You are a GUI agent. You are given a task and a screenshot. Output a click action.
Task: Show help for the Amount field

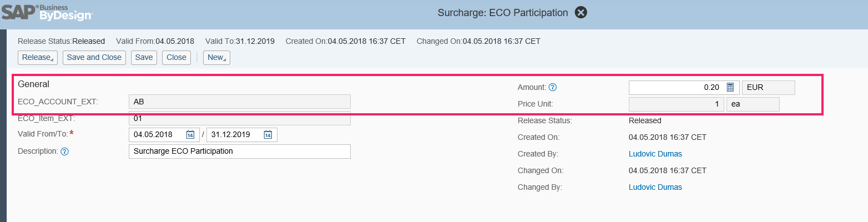553,87
